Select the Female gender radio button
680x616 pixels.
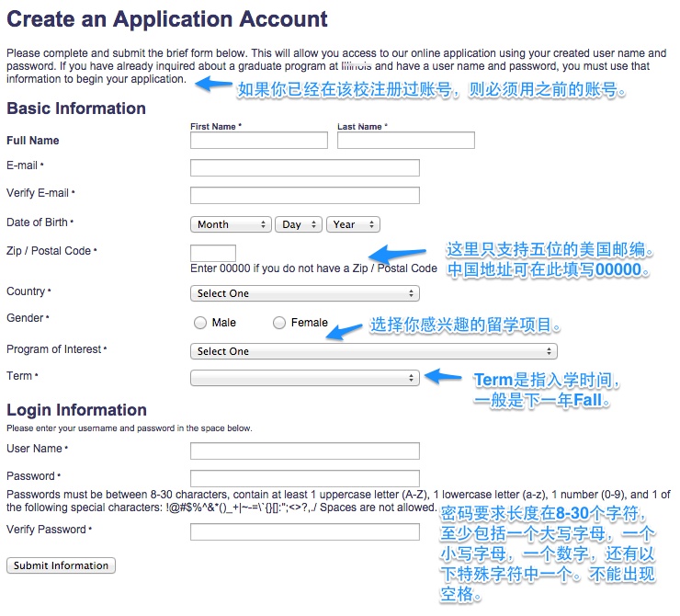pyautogui.click(x=279, y=323)
